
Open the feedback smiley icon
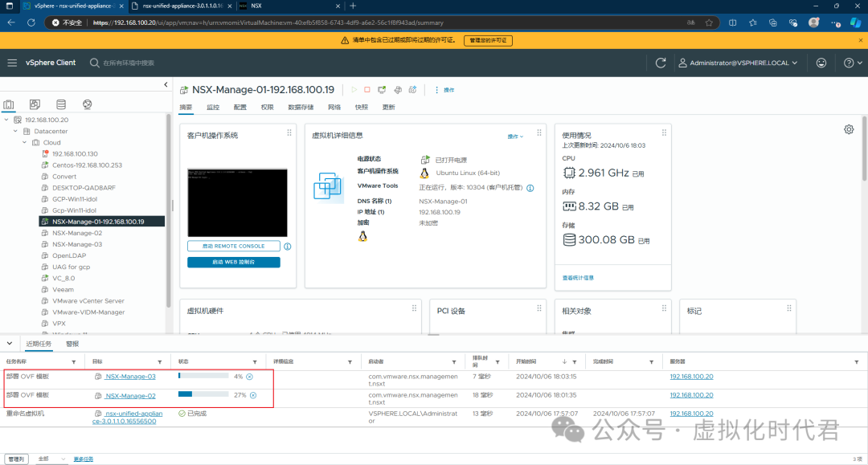click(x=821, y=63)
